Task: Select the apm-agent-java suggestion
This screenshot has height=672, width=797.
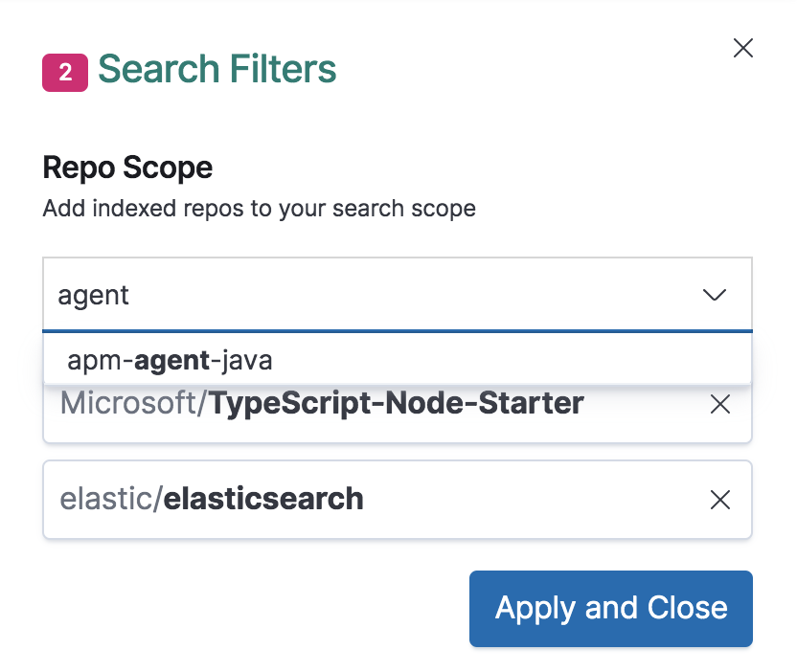Action: click(169, 360)
